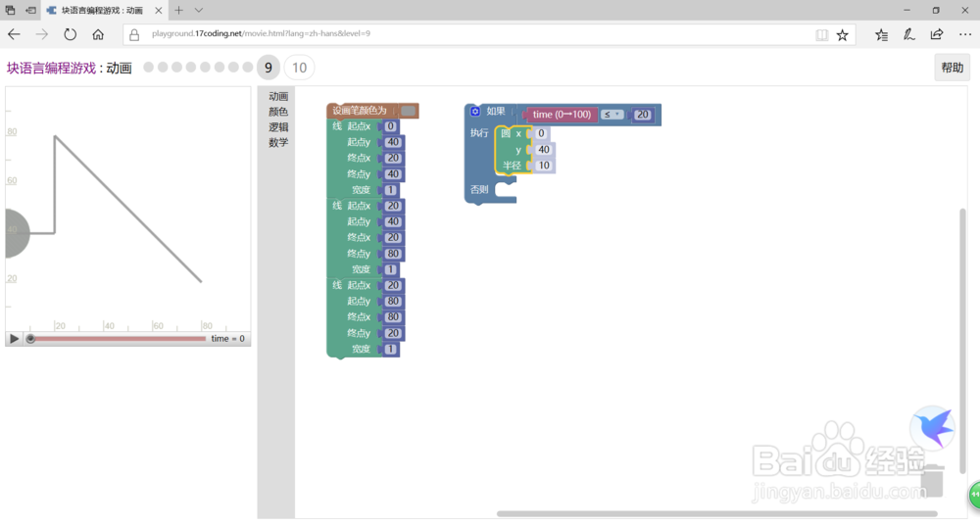Open the browser home page
The image size is (980, 525).
click(x=98, y=34)
